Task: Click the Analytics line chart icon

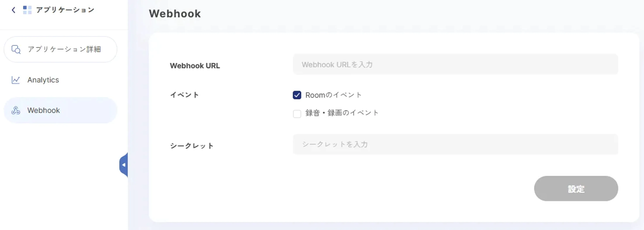Action: (x=16, y=80)
